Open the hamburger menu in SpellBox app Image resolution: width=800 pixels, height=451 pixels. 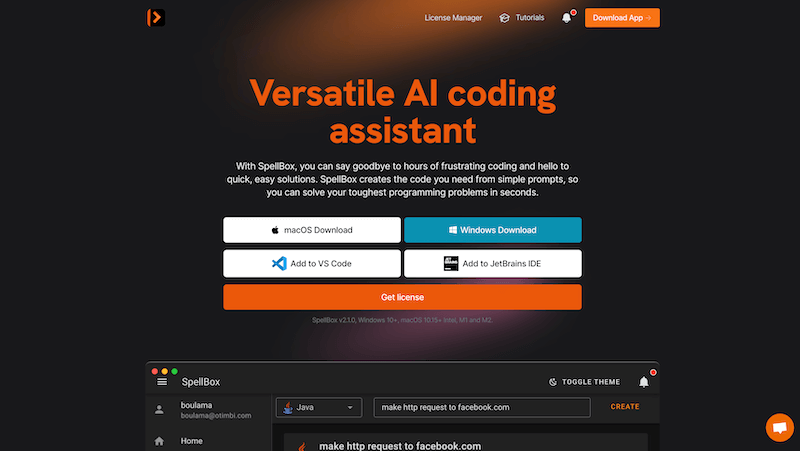[x=162, y=382]
